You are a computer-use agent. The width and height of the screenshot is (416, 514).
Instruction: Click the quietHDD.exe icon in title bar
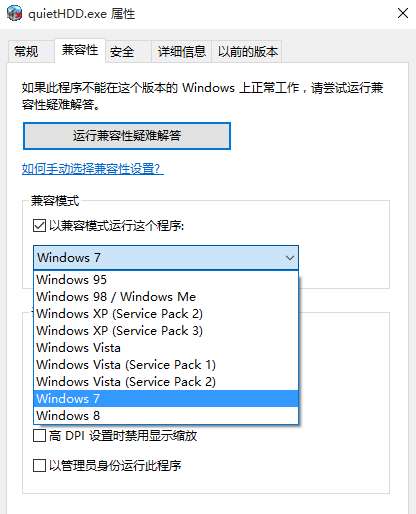coord(14,13)
